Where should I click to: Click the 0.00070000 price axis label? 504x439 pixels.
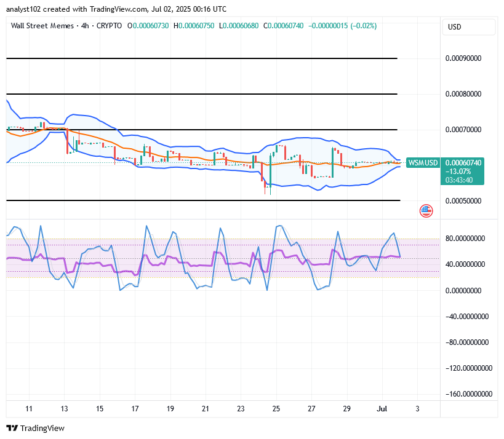click(x=463, y=129)
